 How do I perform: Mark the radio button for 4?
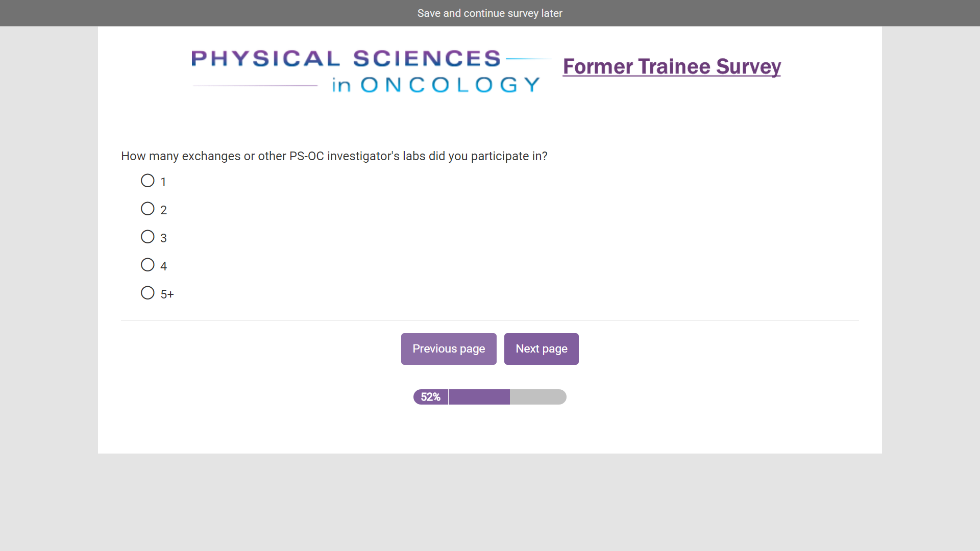tap(148, 265)
